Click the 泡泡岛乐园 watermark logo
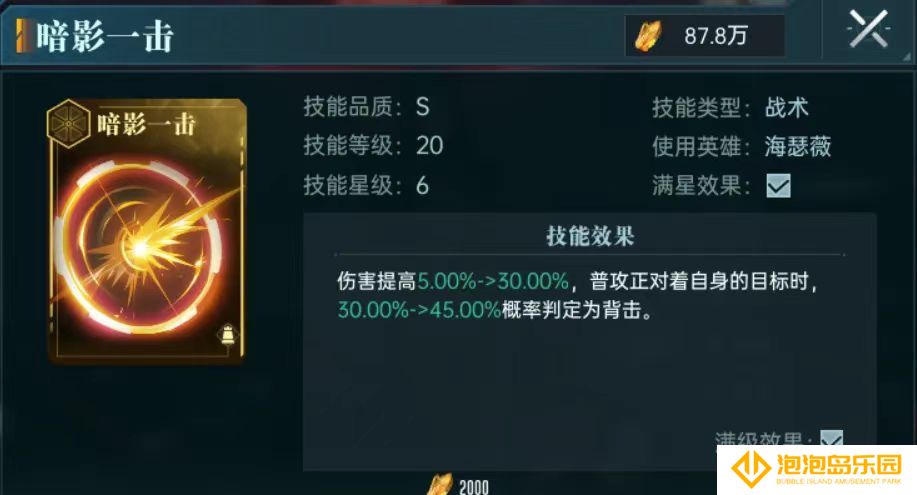 point(817,470)
